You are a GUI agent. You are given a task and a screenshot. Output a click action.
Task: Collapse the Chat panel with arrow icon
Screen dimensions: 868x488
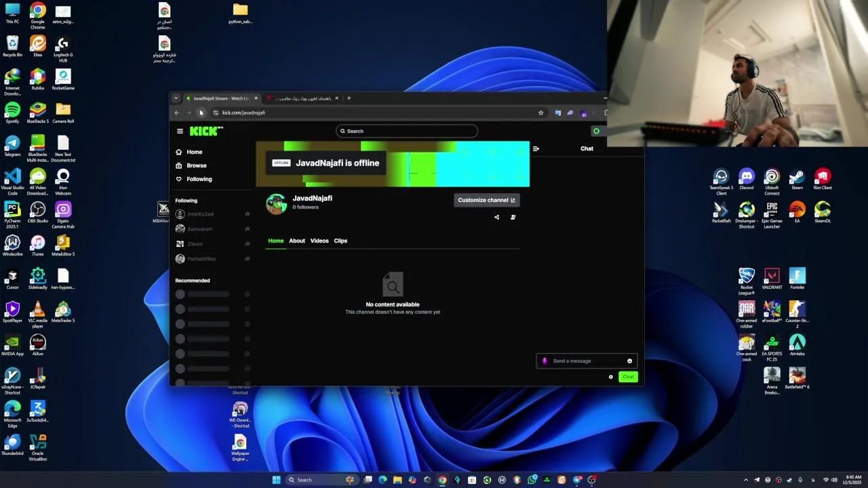coord(536,148)
